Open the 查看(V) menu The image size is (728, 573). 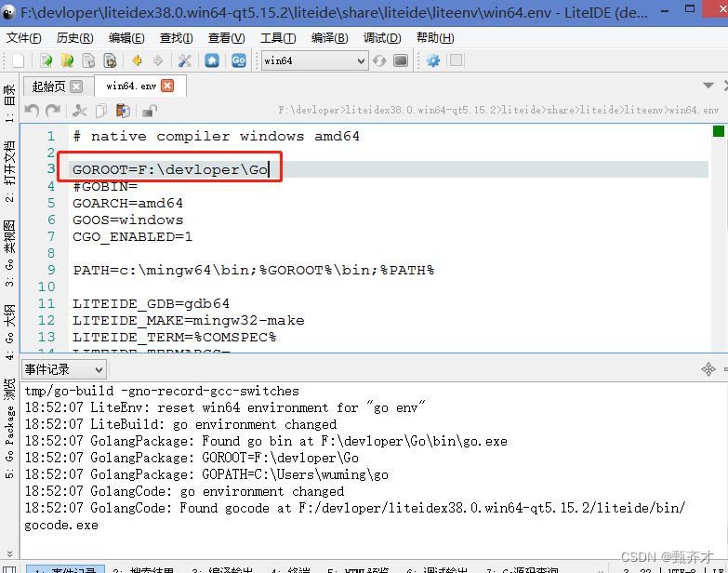point(227,38)
